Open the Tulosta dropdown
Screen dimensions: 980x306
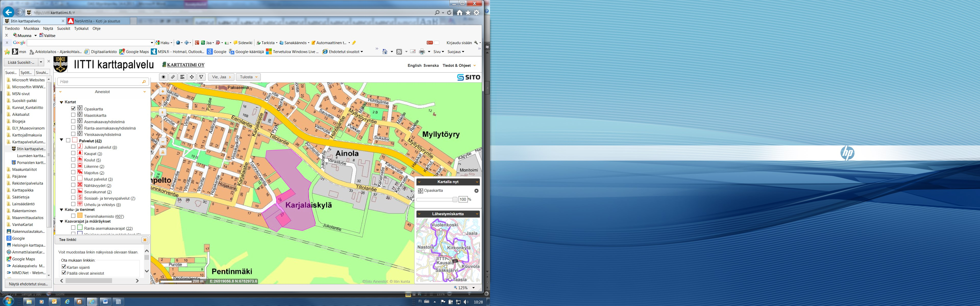click(248, 77)
